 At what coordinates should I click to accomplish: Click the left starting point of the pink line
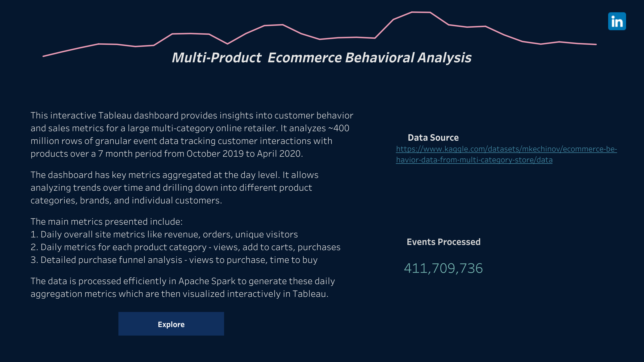tap(43, 56)
